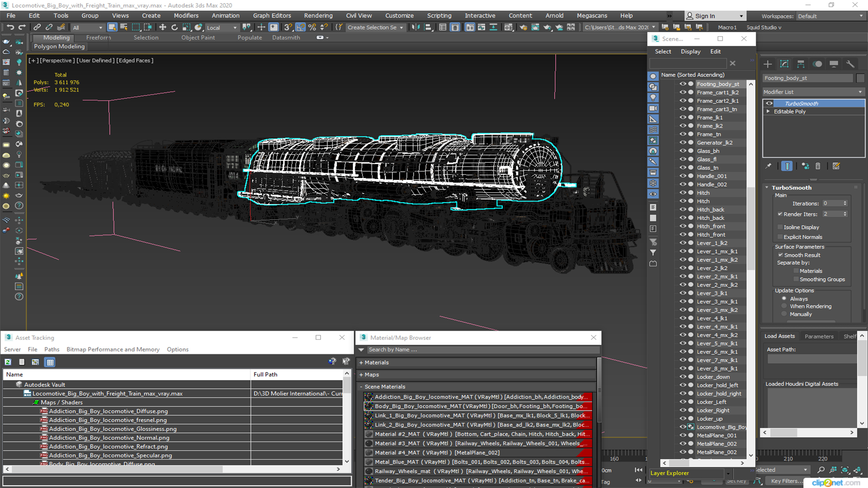Click the Sign In button
Viewport: 868px width, 488px height.
pos(715,16)
